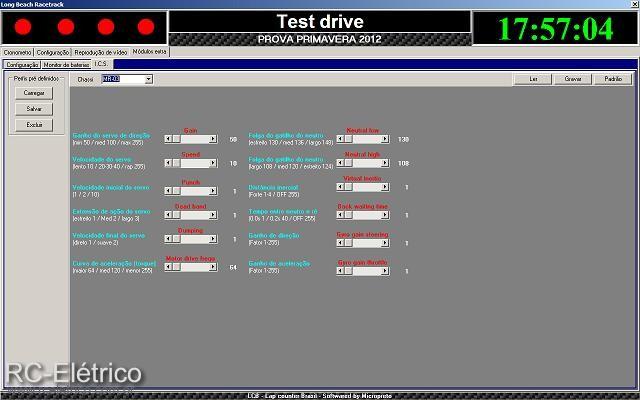
Task: Increase Neutral low with right arrow
Action: point(385,139)
